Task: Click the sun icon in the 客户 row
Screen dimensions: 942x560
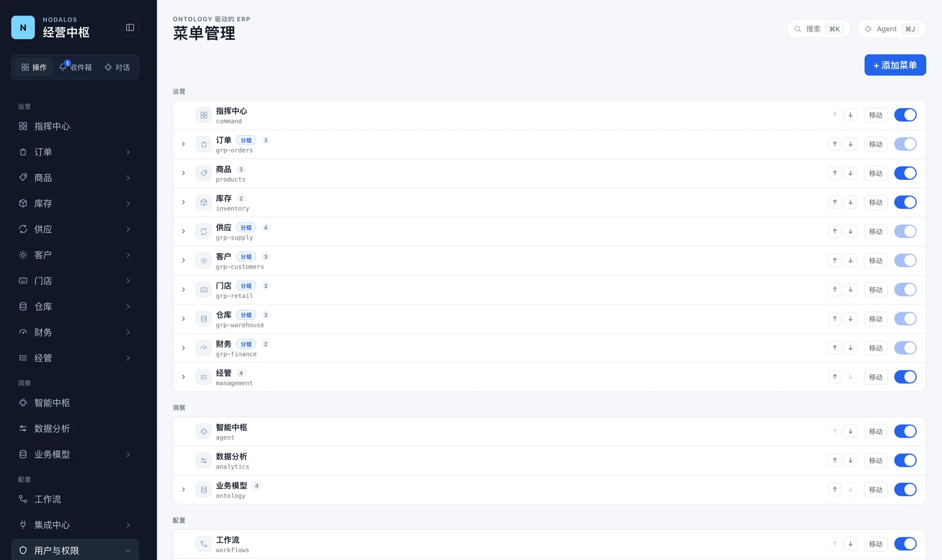Action: 204,260
